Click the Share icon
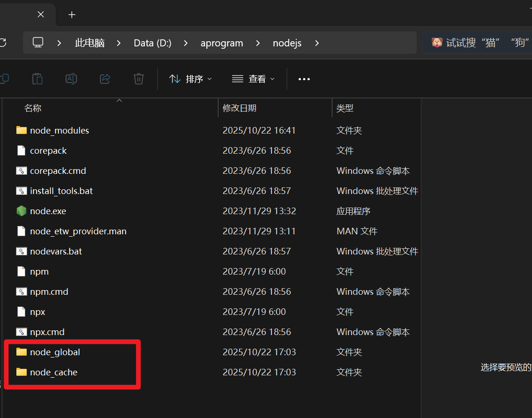This screenshot has height=418, width=532. (105, 79)
